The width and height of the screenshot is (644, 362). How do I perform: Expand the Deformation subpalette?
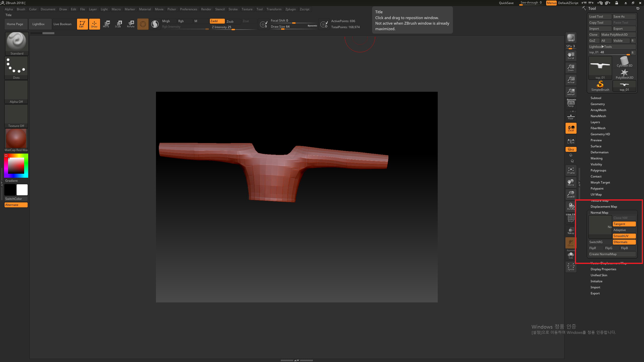click(x=599, y=152)
